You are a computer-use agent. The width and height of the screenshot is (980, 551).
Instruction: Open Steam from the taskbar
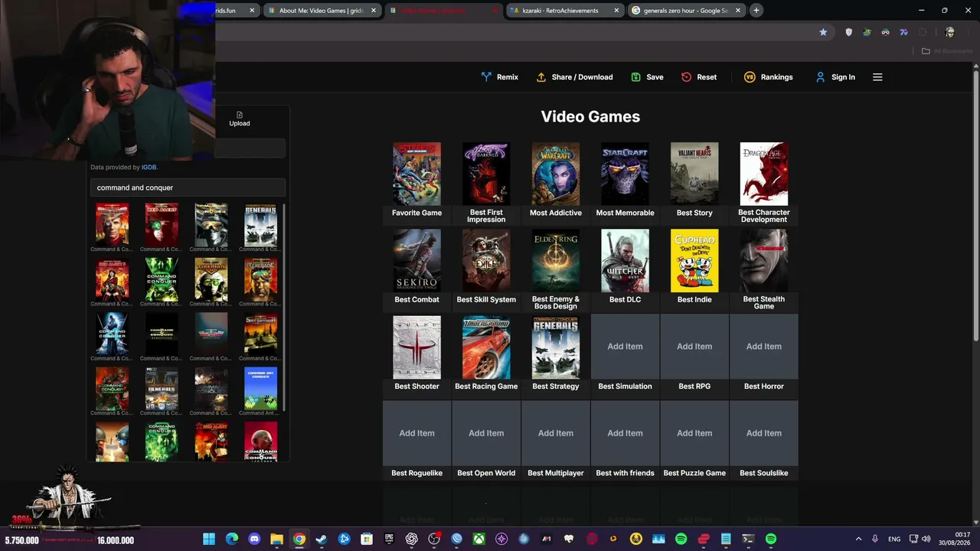click(x=322, y=540)
